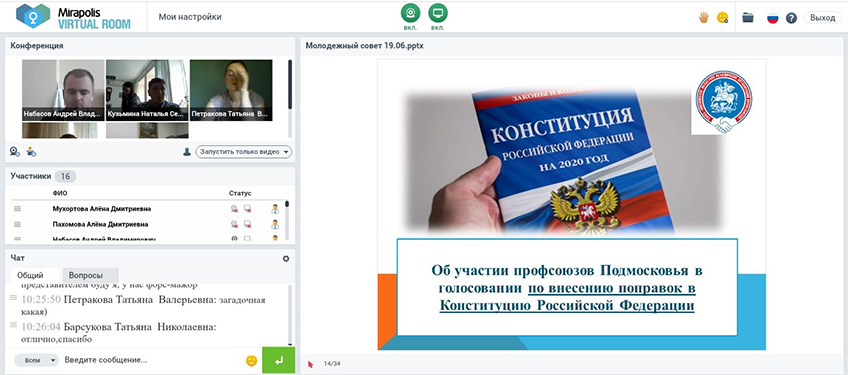This screenshot has height=375, width=848.
Task: Expand the Запустить только видео dropdown
Action: [243, 152]
